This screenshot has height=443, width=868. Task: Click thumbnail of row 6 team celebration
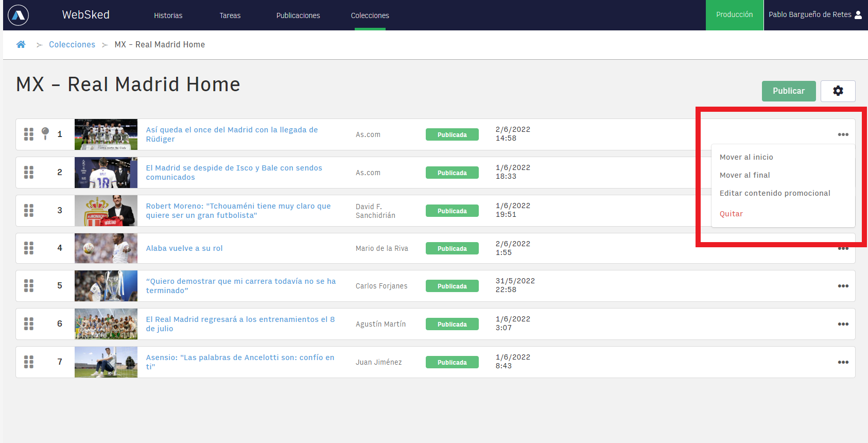106,324
